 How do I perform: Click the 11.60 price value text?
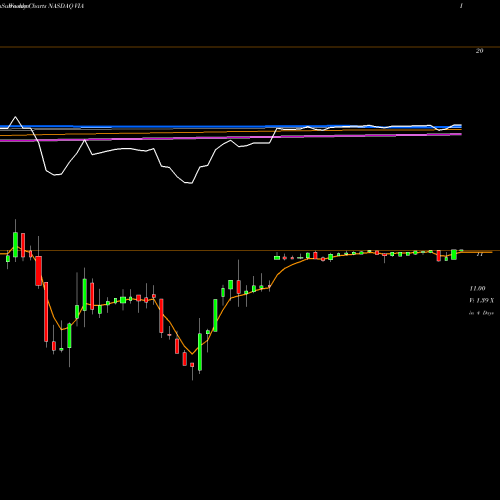(x=477, y=288)
